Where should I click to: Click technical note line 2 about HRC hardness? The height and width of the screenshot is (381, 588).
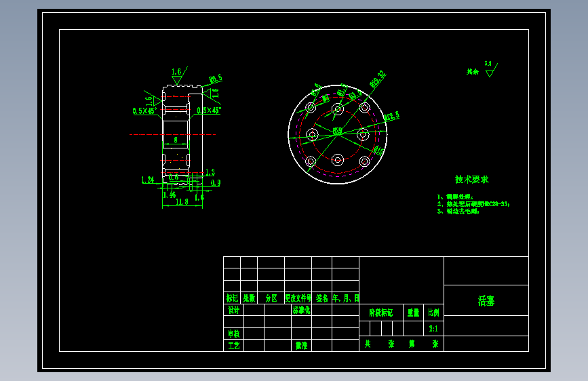click(x=473, y=204)
